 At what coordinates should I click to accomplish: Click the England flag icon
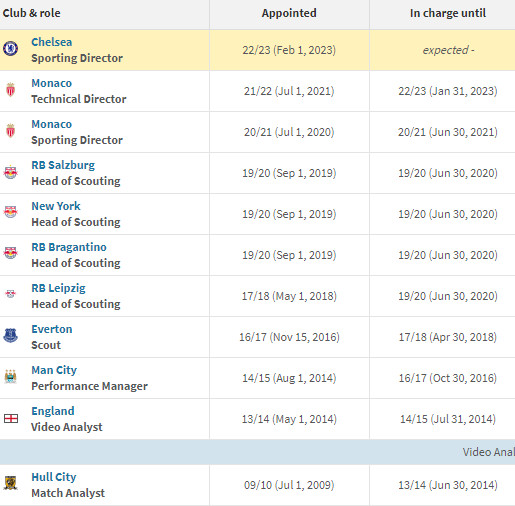coord(11,418)
